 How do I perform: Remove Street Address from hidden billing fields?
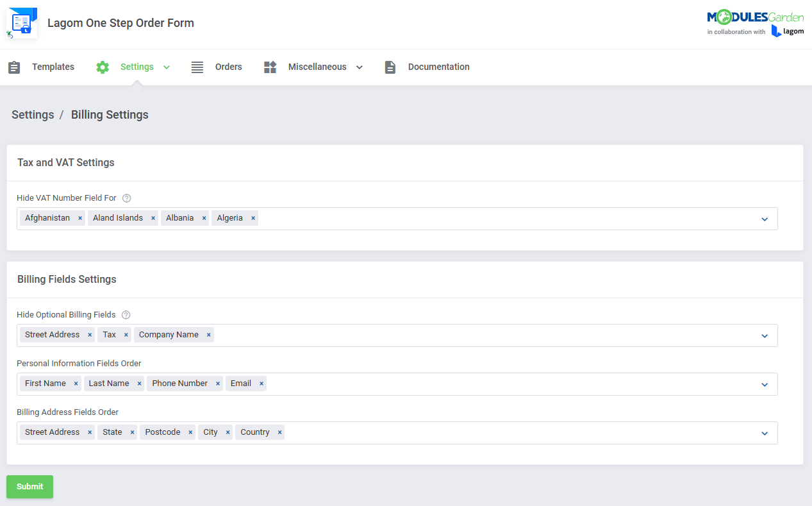(90, 335)
